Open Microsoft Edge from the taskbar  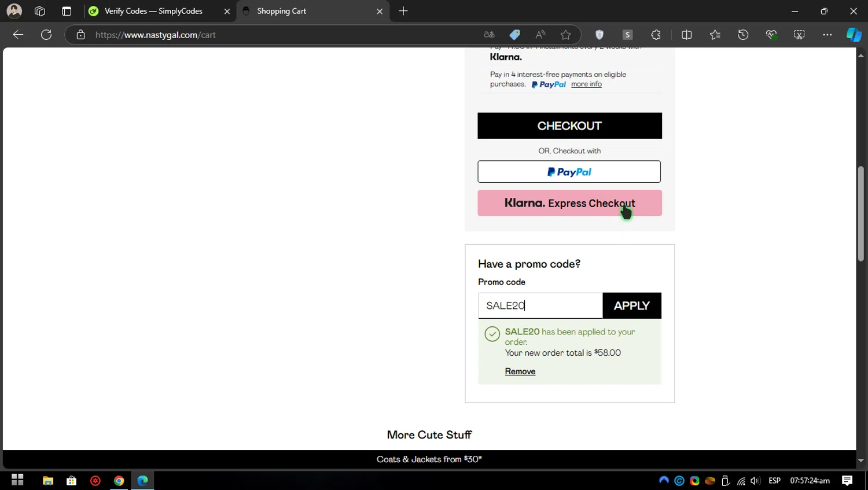click(142, 481)
